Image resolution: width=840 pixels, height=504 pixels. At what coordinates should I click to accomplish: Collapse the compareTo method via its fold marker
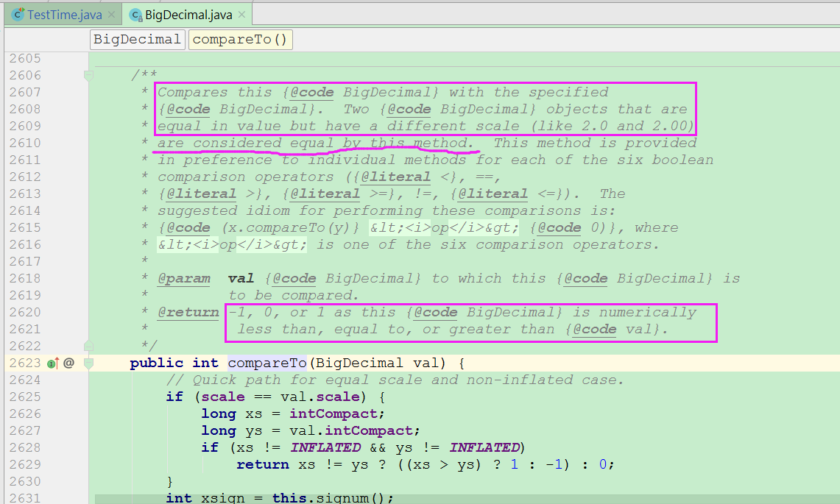point(89,363)
